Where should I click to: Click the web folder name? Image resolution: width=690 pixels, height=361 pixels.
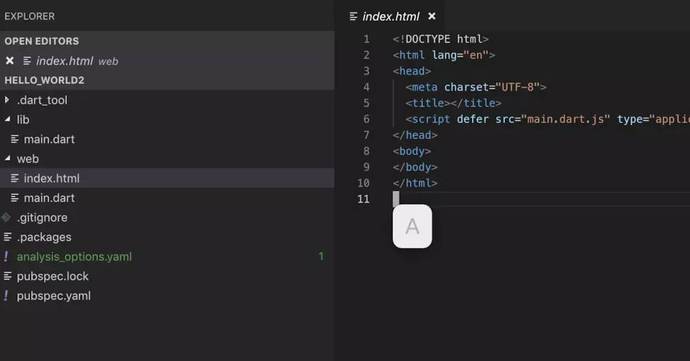28,158
